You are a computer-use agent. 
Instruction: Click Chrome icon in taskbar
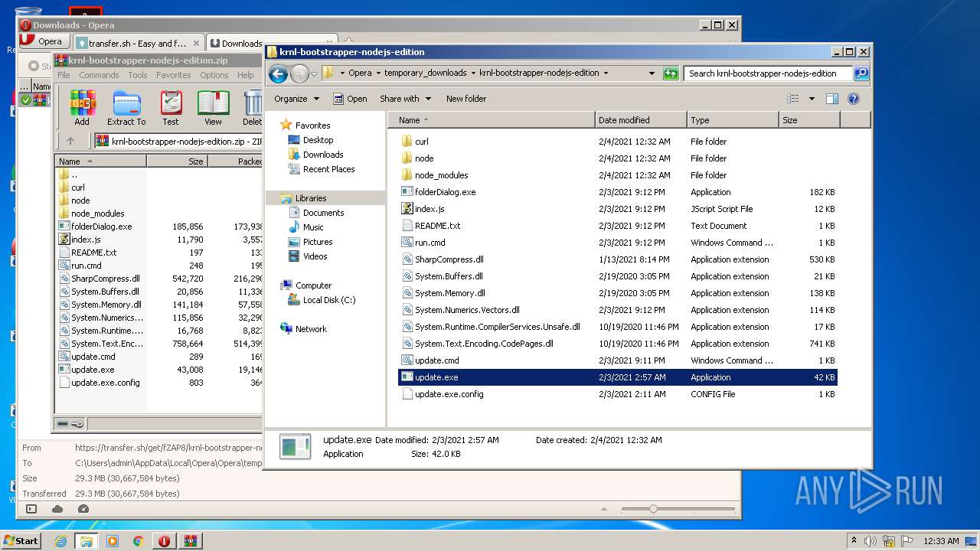pos(139,541)
